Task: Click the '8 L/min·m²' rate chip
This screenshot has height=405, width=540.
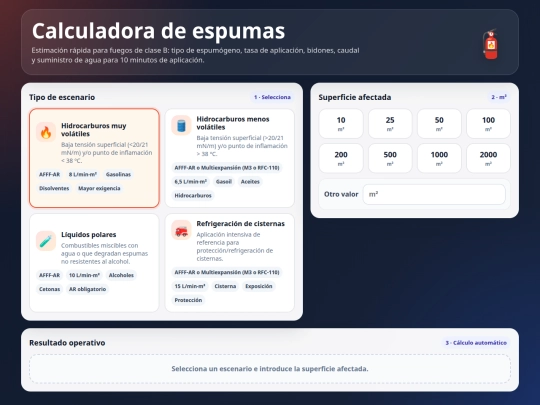Action: (x=83, y=174)
